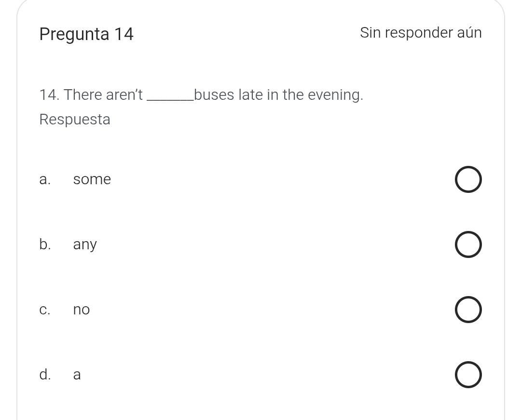Click the "Respuesta" label
The image size is (521, 420).
pos(75,120)
